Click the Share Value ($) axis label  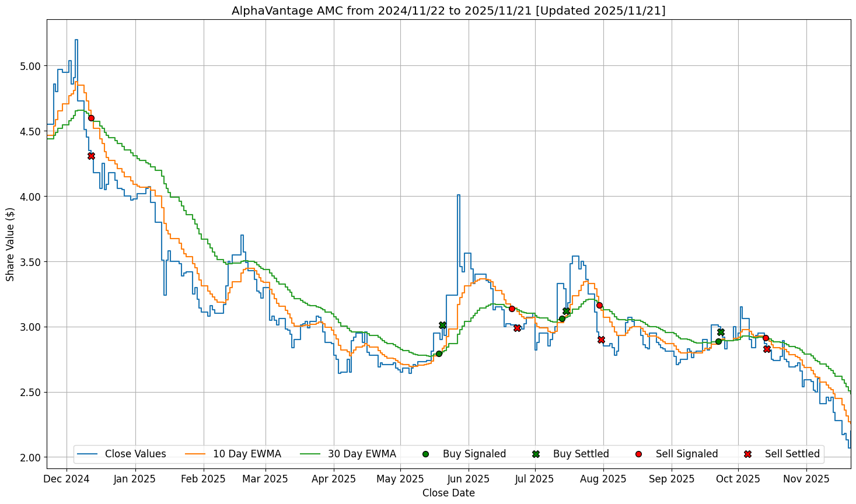(x=11, y=243)
